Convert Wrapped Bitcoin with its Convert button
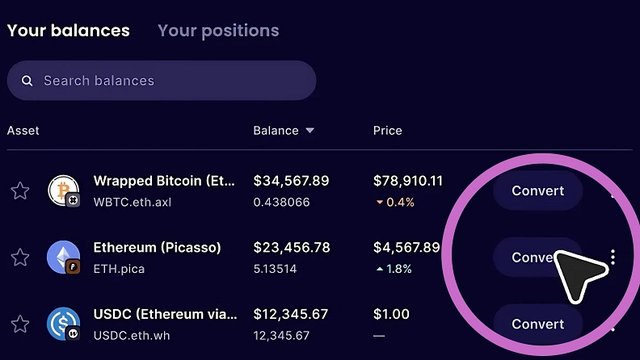This screenshot has width=640, height=360. 538,191
